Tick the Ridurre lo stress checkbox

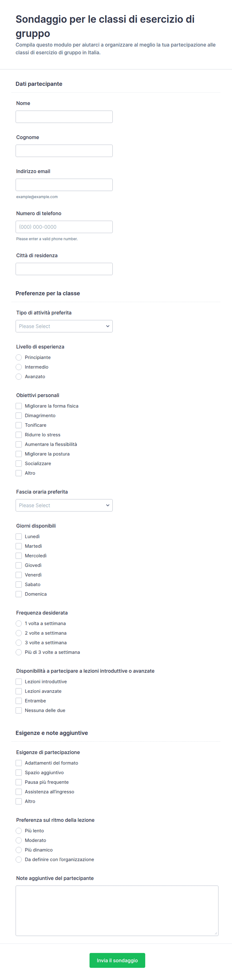click(19, 434)
